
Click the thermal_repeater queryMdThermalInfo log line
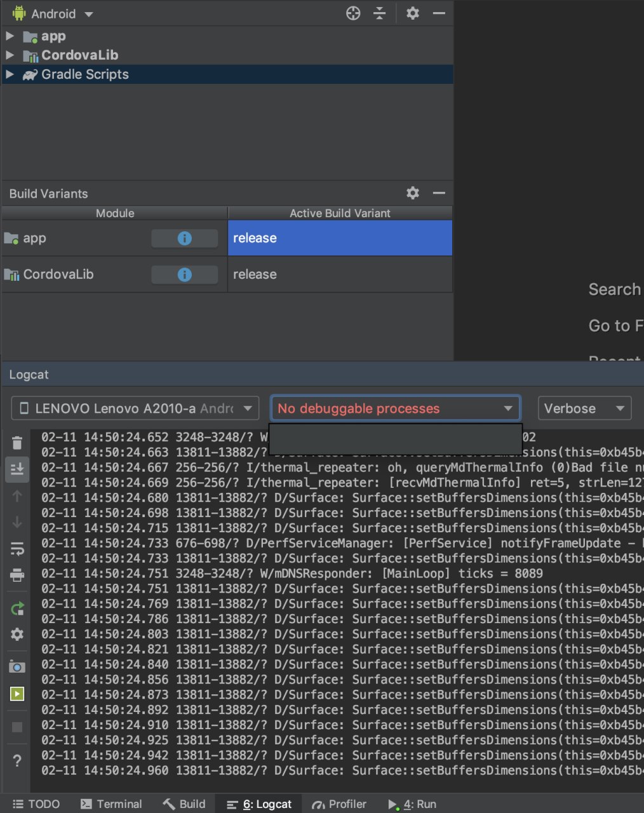tap(342, 467)
